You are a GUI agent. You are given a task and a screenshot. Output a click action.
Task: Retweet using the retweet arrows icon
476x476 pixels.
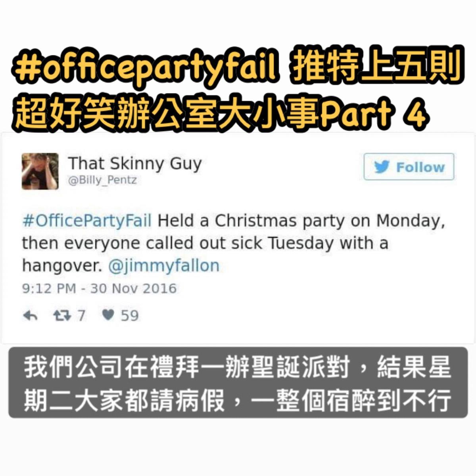62,316
